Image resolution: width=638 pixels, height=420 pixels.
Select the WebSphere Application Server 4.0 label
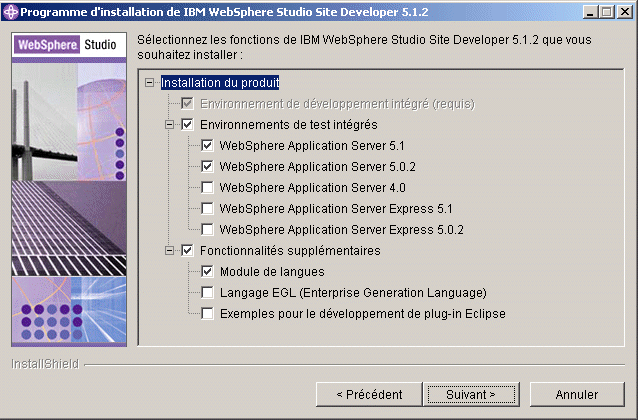(312, 188)
